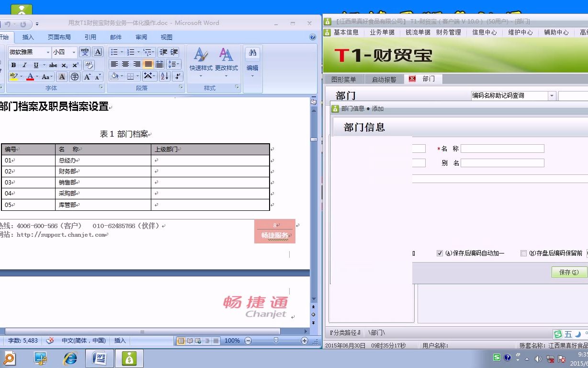Click the font color icon
Screen dimensions: 588x368
[x=30, y=77]
